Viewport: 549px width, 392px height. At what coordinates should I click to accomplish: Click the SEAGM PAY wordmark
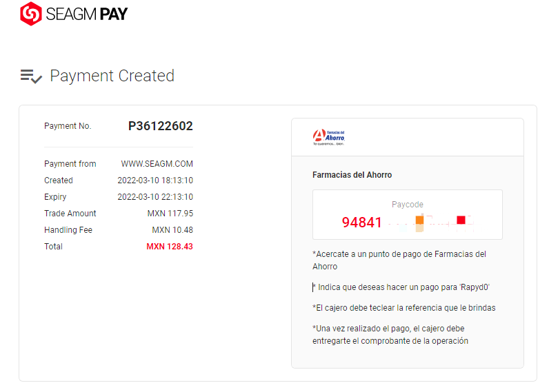coord(87,14)
